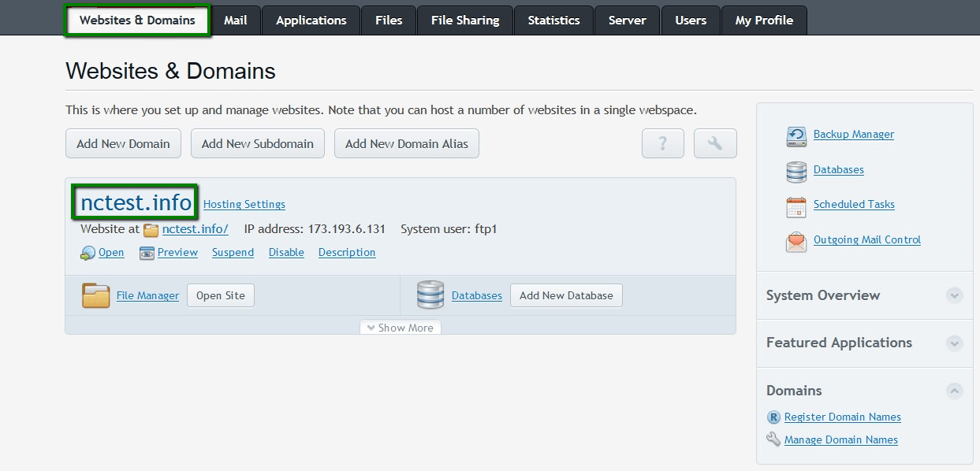
Task: Click the wrench icon beside Manage Domain Names
Action: coord(773,439)
